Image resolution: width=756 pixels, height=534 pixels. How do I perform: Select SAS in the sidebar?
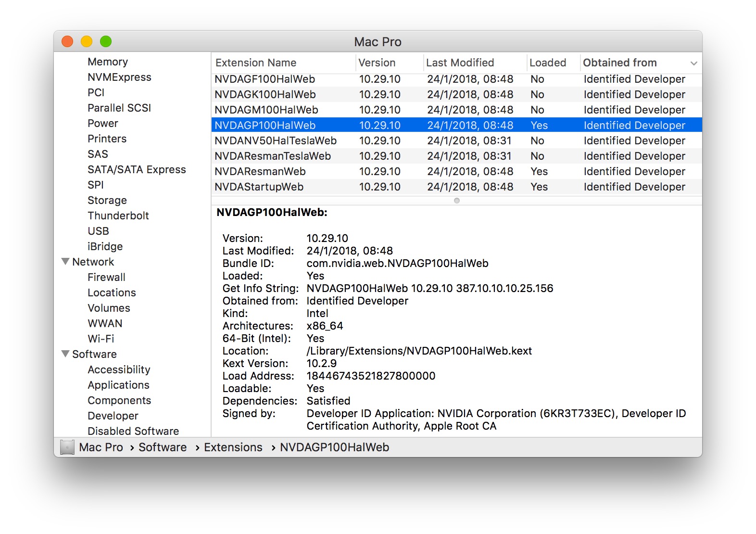[x=98, y=154]
